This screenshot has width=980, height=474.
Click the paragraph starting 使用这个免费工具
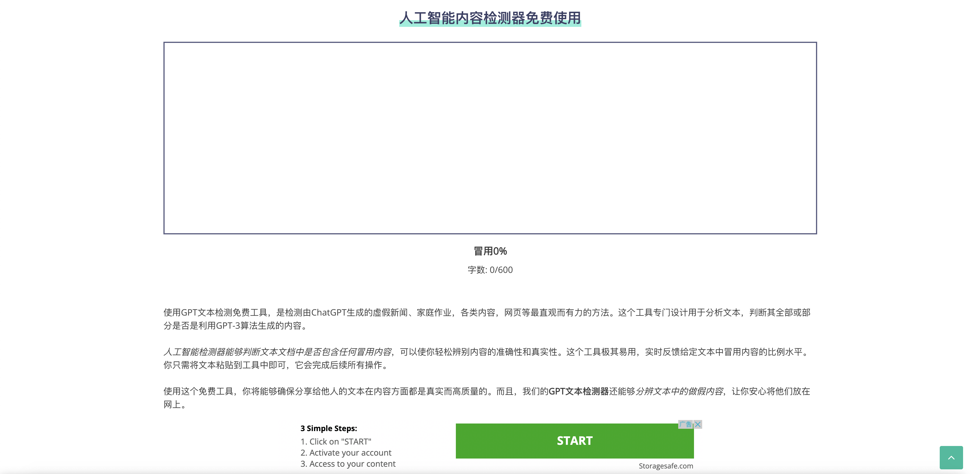tap(487, 398)
